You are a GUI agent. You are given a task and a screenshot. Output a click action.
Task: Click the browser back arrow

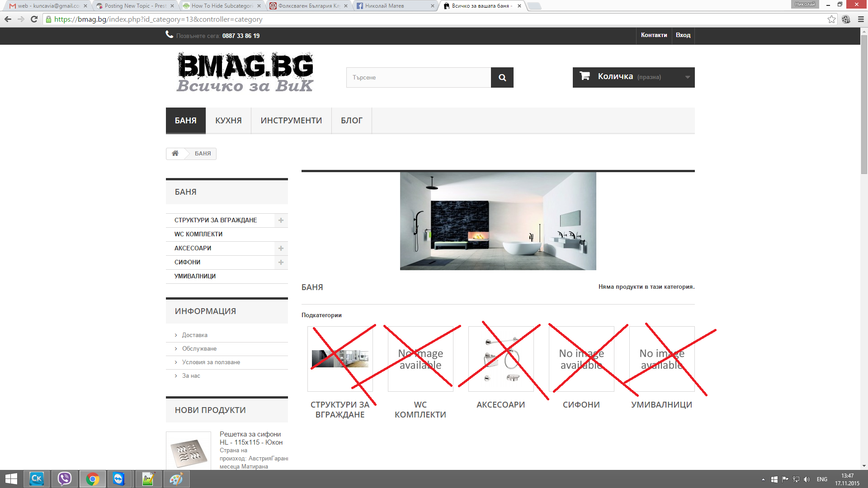pos(8,19)
